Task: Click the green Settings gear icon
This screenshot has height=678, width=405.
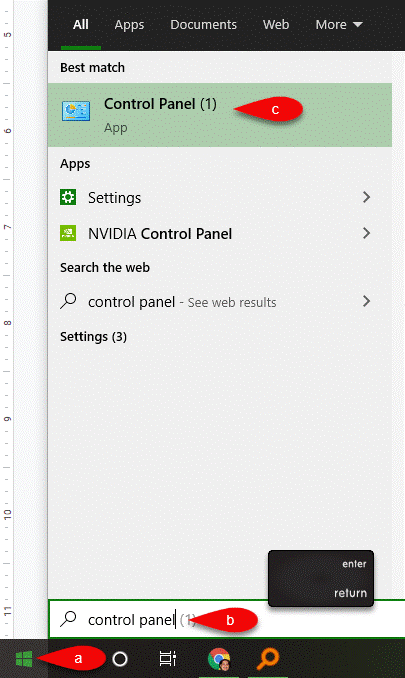Action: click(68, 197)
